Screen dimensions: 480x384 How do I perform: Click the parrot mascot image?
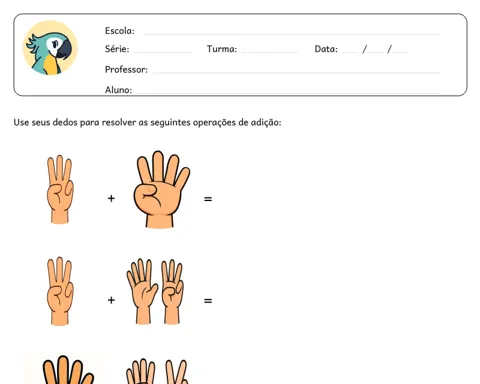click(50, 48)
